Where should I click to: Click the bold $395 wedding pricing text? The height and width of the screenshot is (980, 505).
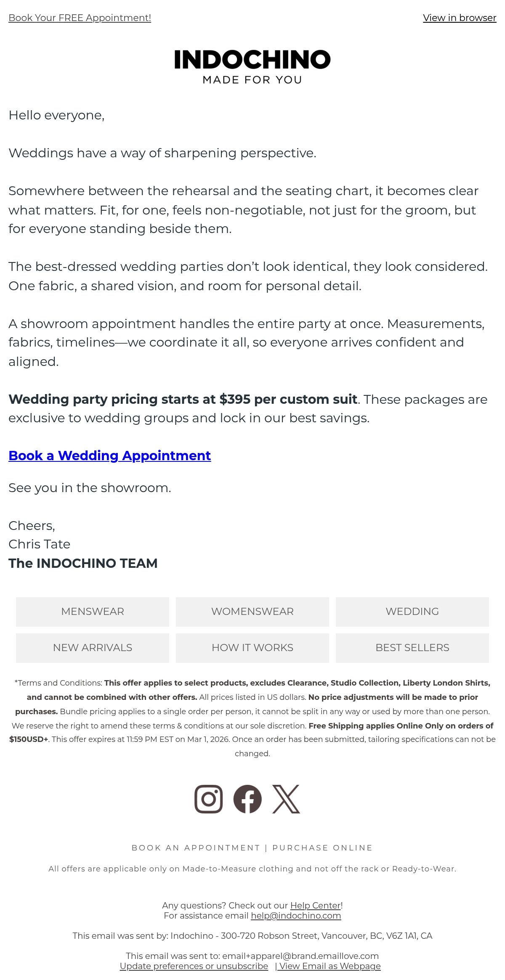click(x=183, y=399)
